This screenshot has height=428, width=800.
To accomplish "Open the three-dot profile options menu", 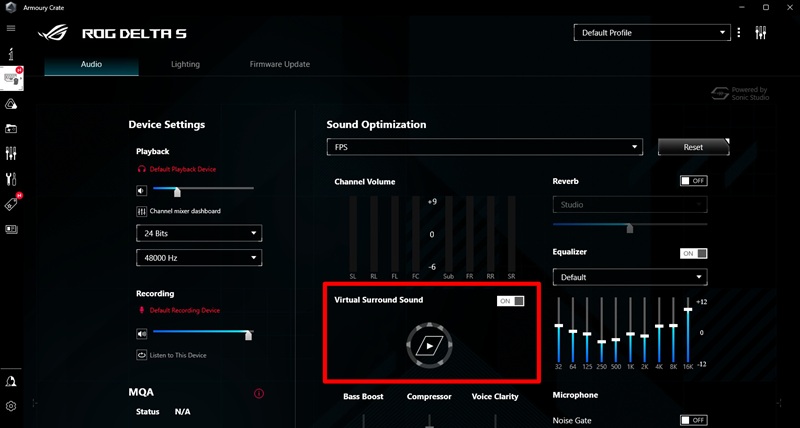I will pyautogui.click(x=739, y=33).
